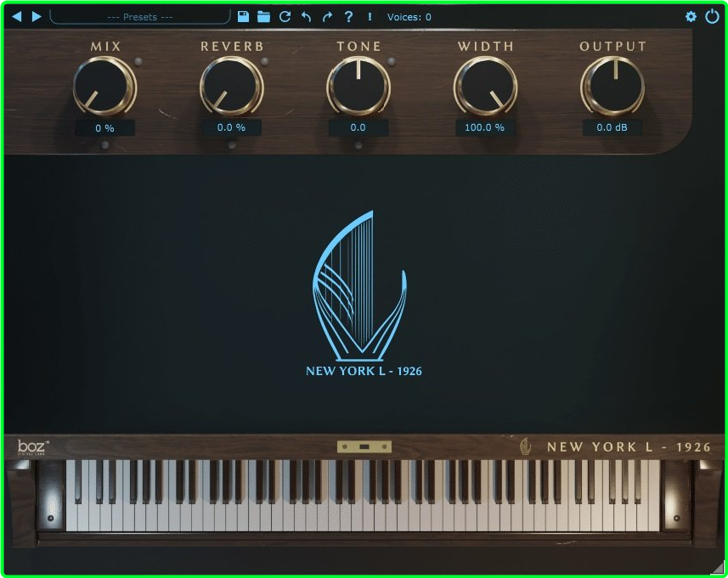This screenshot has width=728, height=578.
Task: Click the "Voices: 0" readout
Action: coord(409,17)
